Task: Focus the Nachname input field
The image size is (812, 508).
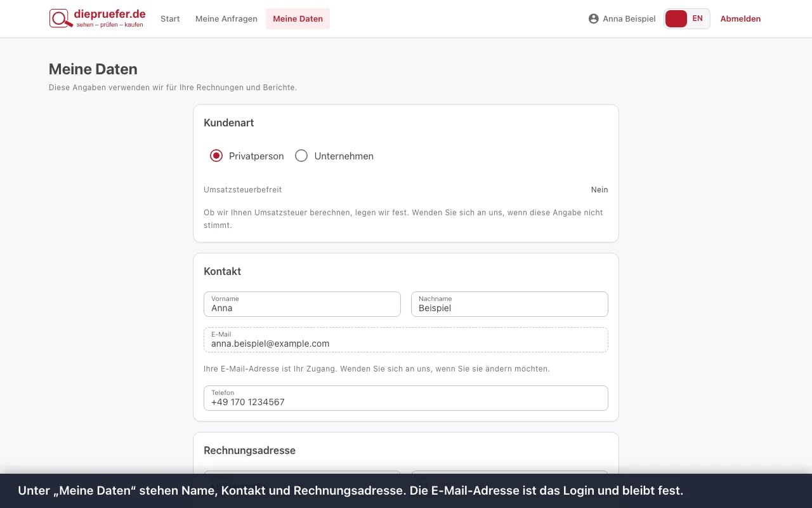Action: click(x=509, y=304)
